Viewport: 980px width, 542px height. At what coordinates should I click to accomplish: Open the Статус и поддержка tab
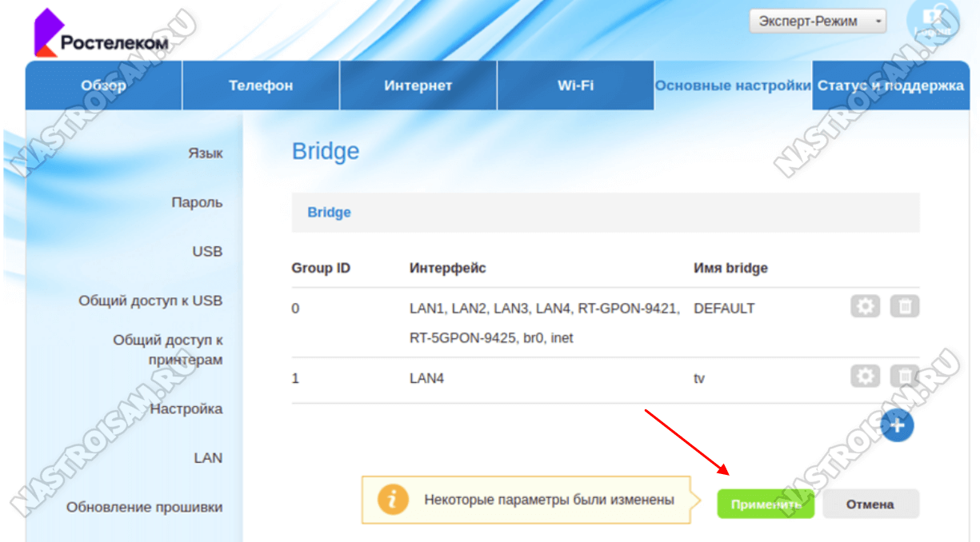point(890,86)
